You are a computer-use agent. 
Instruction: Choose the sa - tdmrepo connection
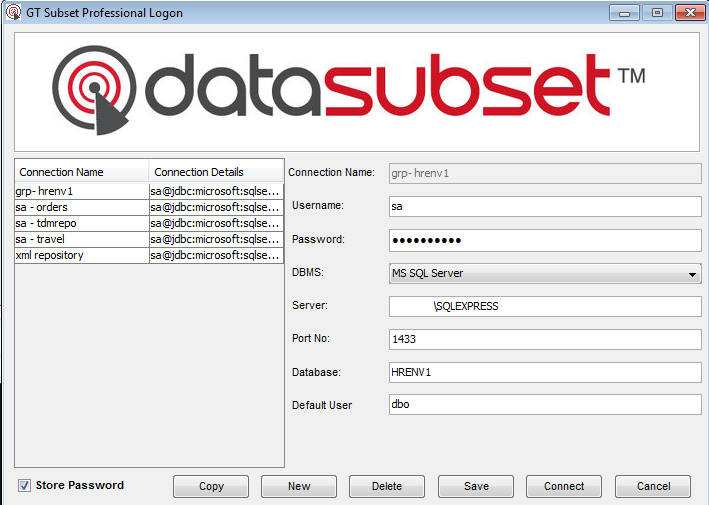[x=81, y=223]
